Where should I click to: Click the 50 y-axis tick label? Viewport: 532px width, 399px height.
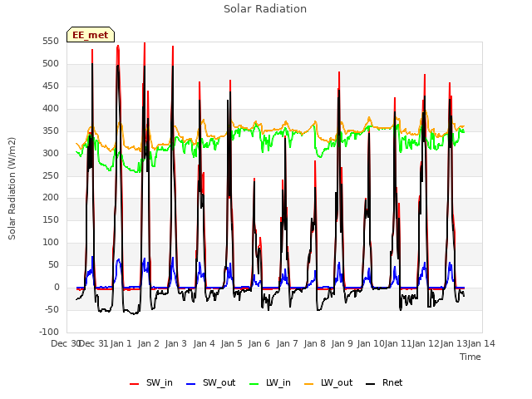pyautogui.click(x=53, y=264)
